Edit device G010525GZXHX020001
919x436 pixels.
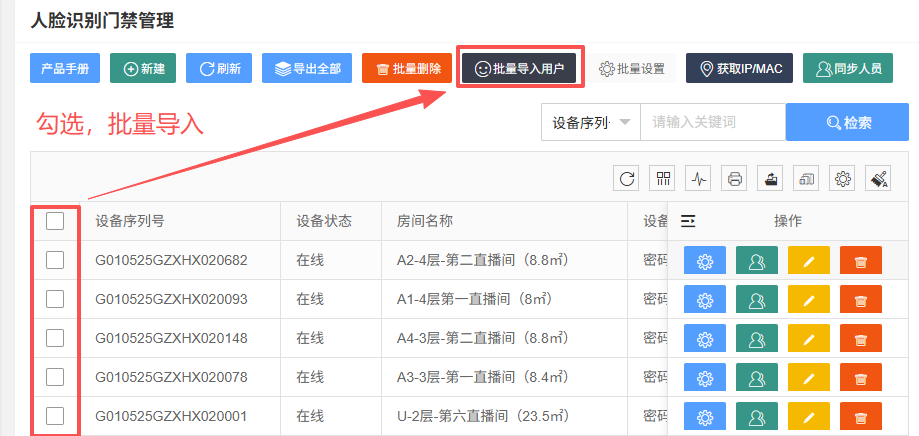pyautogui.click(x=809, y=417)
